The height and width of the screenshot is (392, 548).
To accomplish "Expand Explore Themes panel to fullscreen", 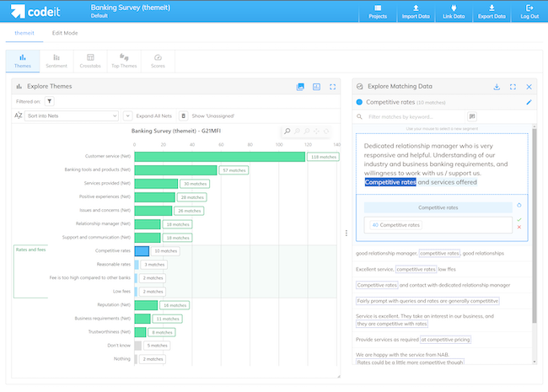I will 333,87.
